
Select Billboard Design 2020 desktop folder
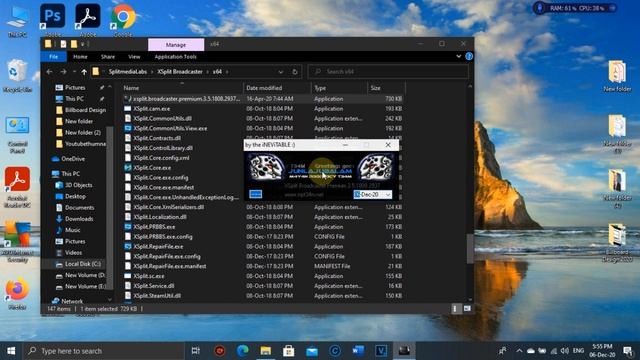click(617, 243)
